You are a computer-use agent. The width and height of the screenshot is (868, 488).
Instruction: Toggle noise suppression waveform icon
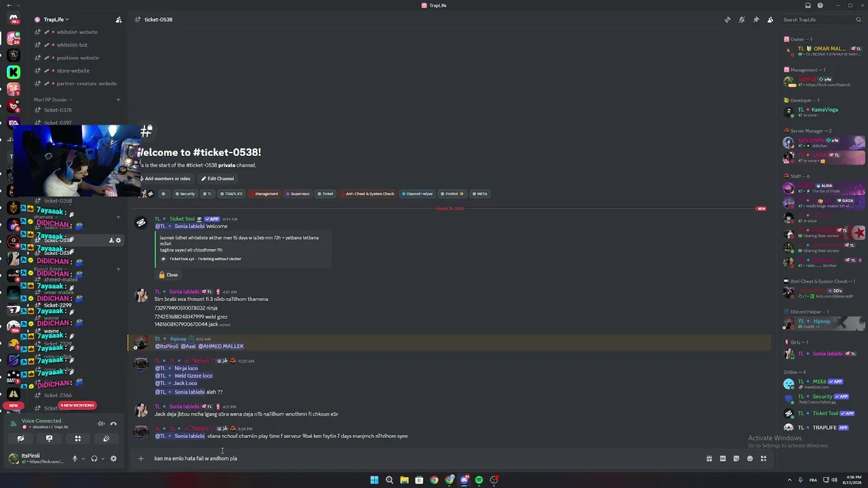click(101, 424)
